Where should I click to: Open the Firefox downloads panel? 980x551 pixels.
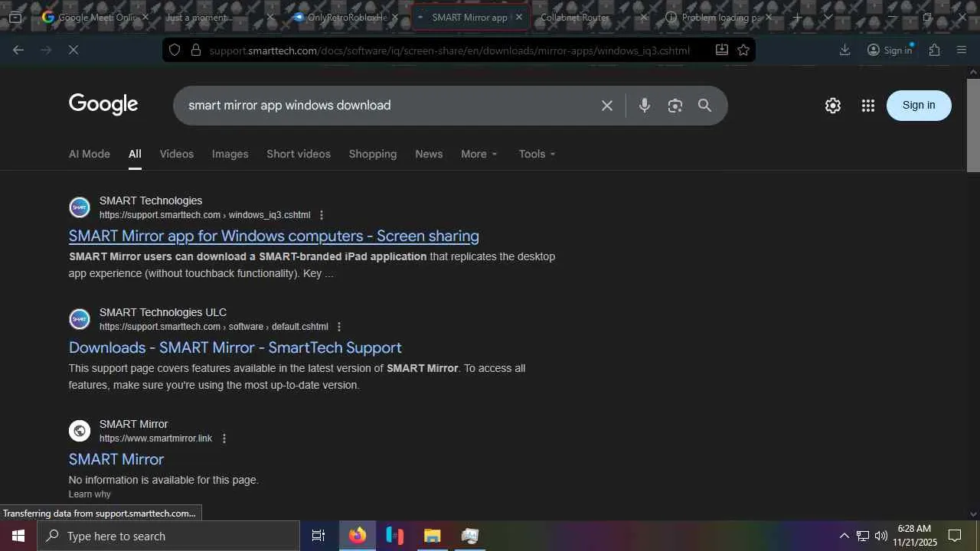[x=845, y=50]
